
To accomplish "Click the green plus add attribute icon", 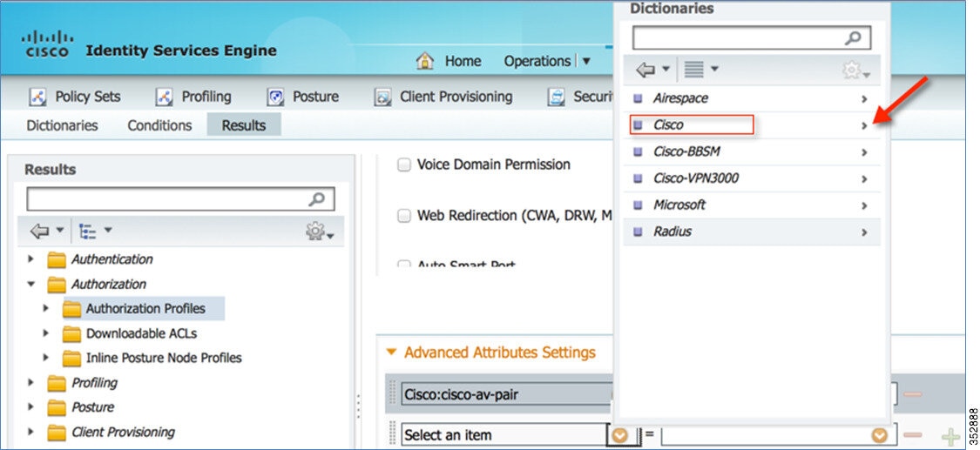I will click(x=950, y=436).
